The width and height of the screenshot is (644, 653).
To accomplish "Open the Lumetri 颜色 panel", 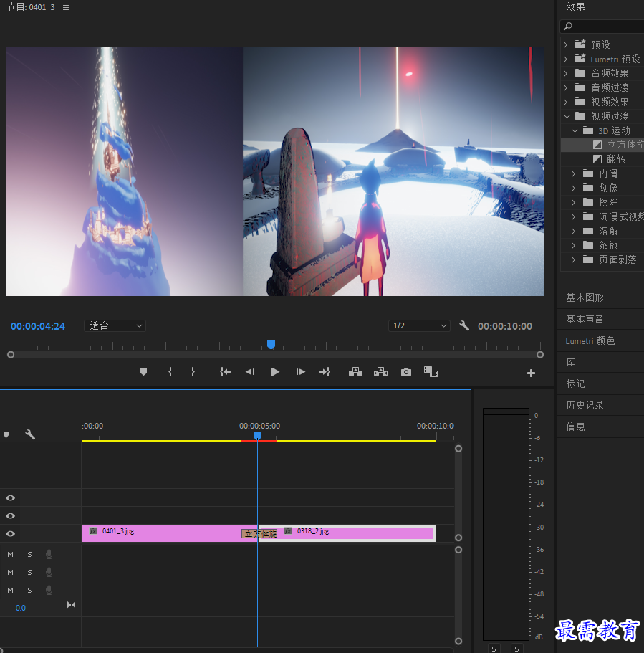I will [x=590, y=340].
